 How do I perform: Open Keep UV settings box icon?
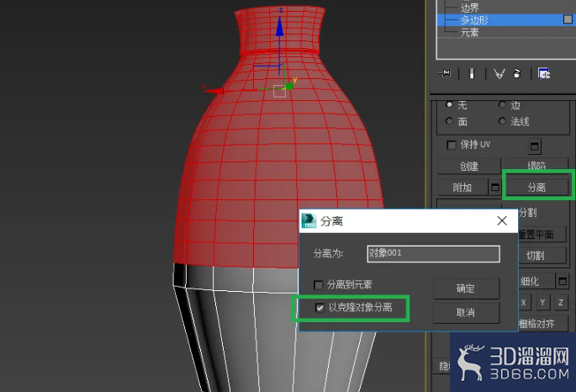(x=535, y=146)
